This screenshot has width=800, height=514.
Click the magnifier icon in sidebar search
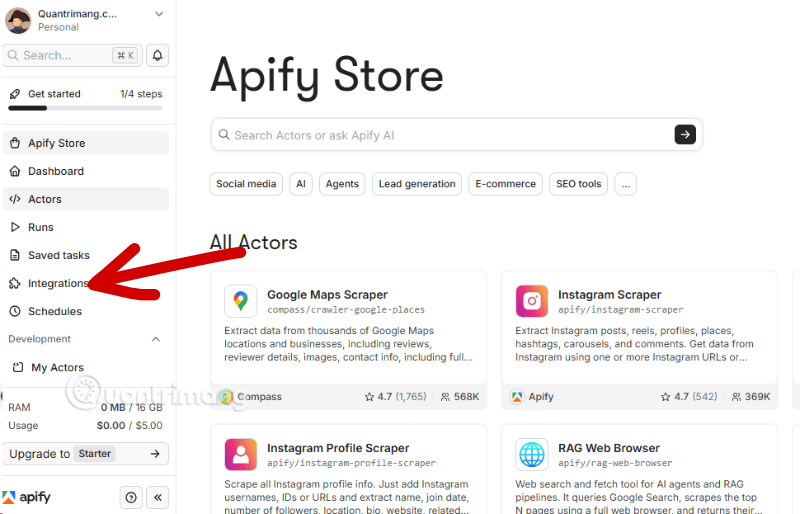(14, 55)
